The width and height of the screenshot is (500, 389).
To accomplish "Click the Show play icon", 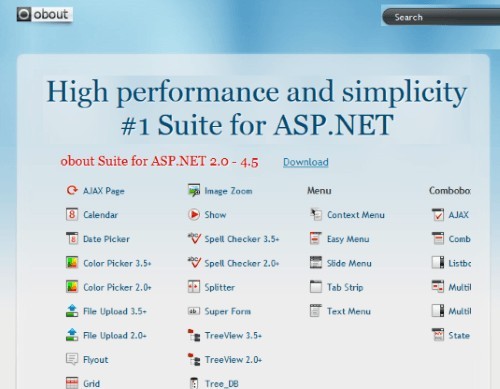I will pyautogui.click(x=194, y=214).
